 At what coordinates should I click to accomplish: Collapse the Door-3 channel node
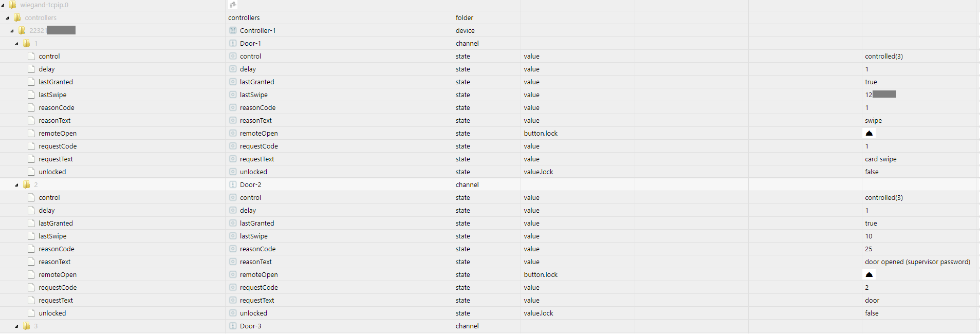(x=16, y=326)
